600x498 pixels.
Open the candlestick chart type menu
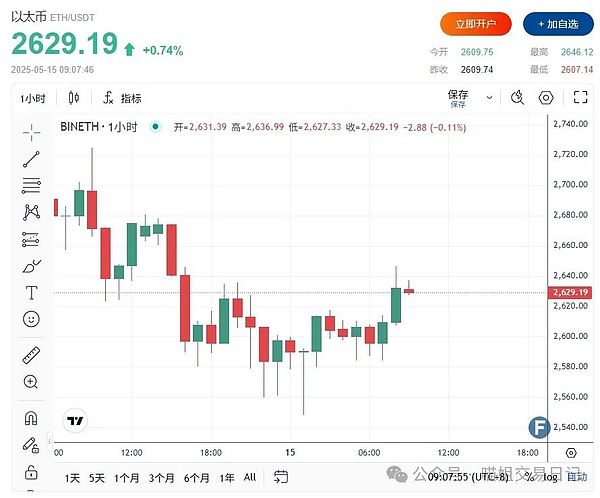tap(73, 98)
